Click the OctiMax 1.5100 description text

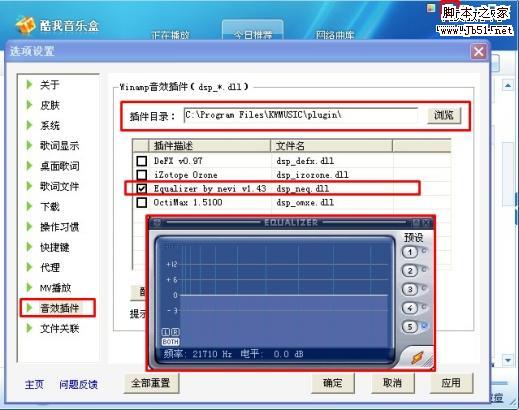coord(188,202)
